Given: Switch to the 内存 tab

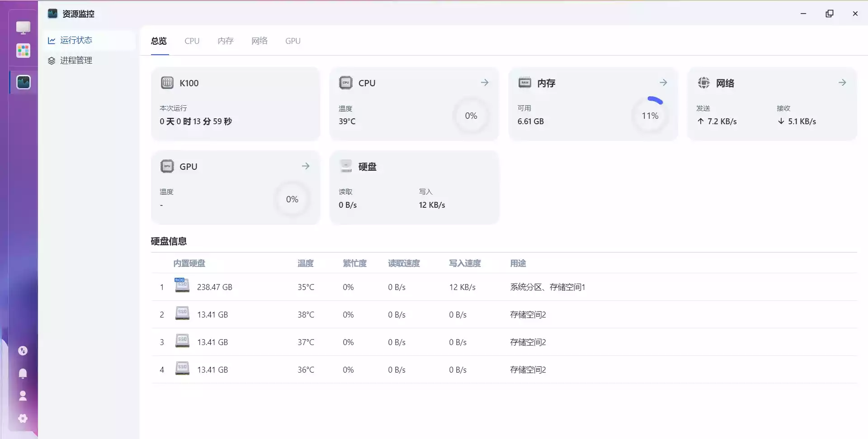Looking at the screenshot, I should (226, 41).
